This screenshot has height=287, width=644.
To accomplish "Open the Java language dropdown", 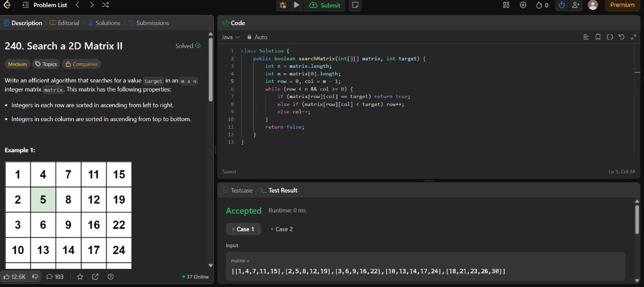I will 231,37.
